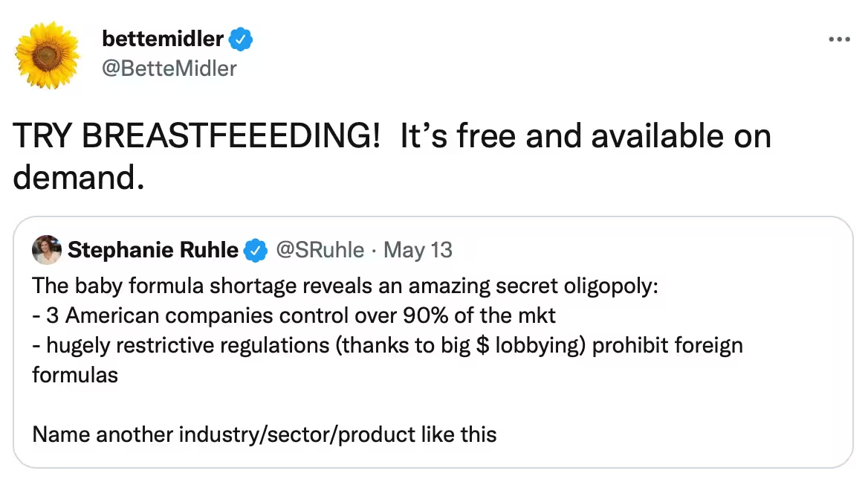This screenshot has width=868, height=488.
Task: Click 'Name another industry/sector/product like this'
Action: [x=265, y=434]
